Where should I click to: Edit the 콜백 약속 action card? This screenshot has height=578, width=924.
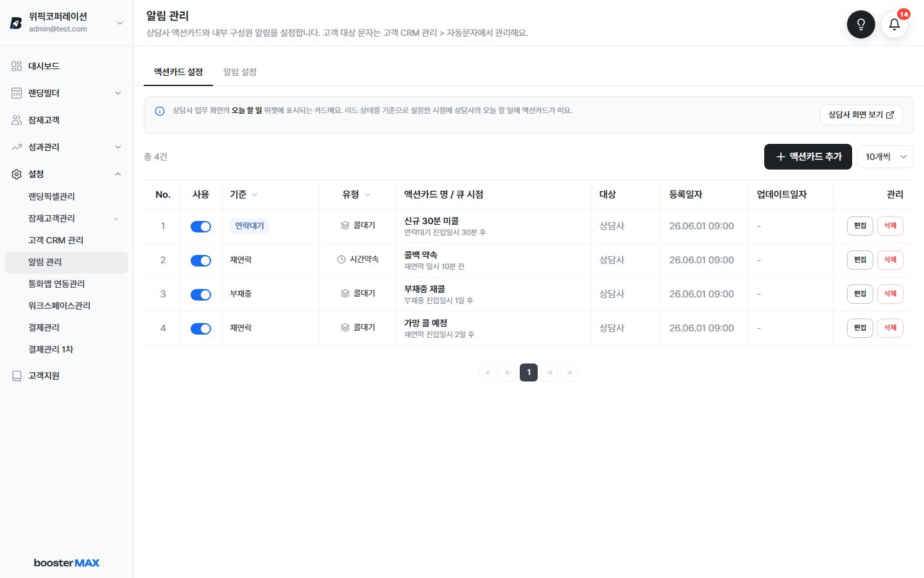click(x=860, y=260)
